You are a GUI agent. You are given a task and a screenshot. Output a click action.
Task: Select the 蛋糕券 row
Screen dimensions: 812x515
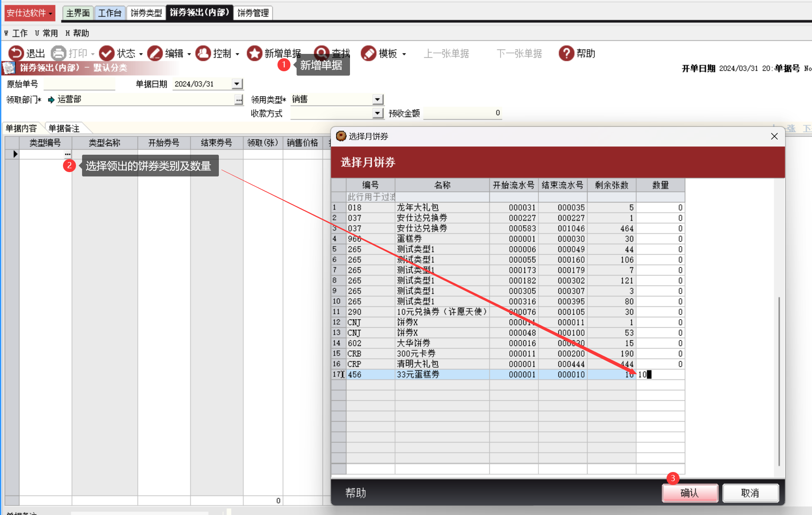tap(508, 239)
